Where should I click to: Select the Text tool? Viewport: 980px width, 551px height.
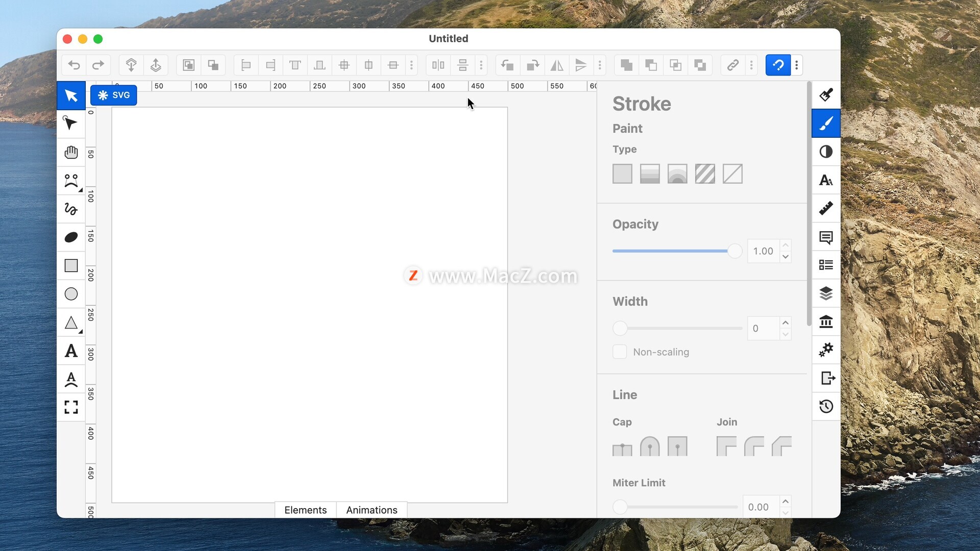pyautogui.click(x=71, y=350)
